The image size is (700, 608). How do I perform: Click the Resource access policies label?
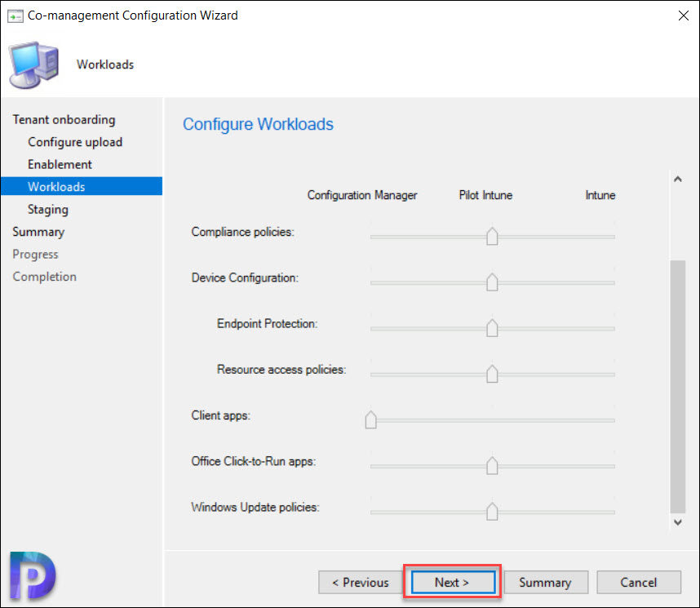coord(281,370)
